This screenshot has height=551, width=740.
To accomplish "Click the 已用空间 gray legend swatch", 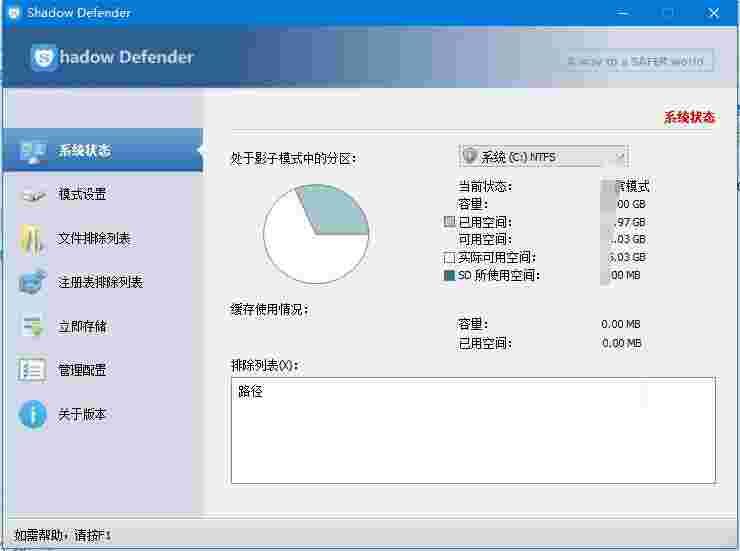I will point(449,221).
